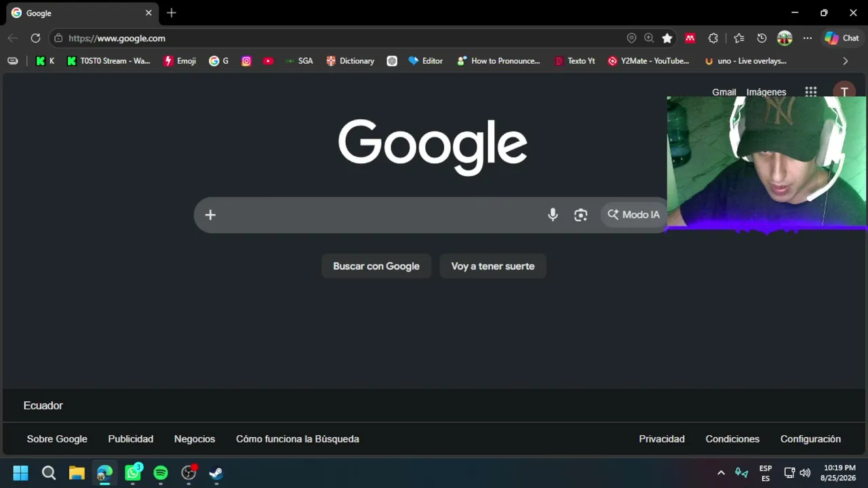Click Voy a tener suerte button
868x488 pixels.
tap(493, 266)
